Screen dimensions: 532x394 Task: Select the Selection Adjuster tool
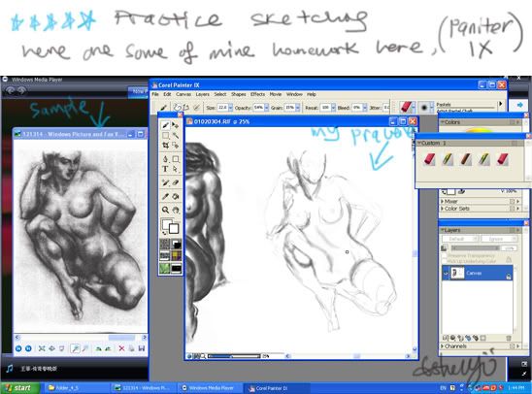(175, 146)
